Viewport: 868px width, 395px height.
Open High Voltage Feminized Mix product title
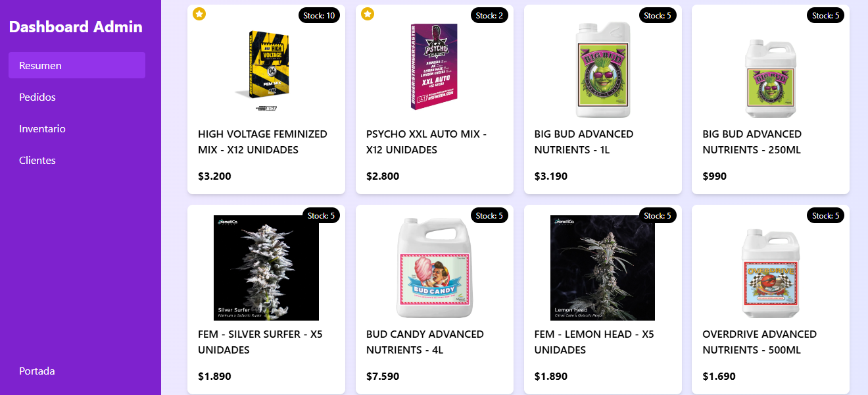[262, 142]
